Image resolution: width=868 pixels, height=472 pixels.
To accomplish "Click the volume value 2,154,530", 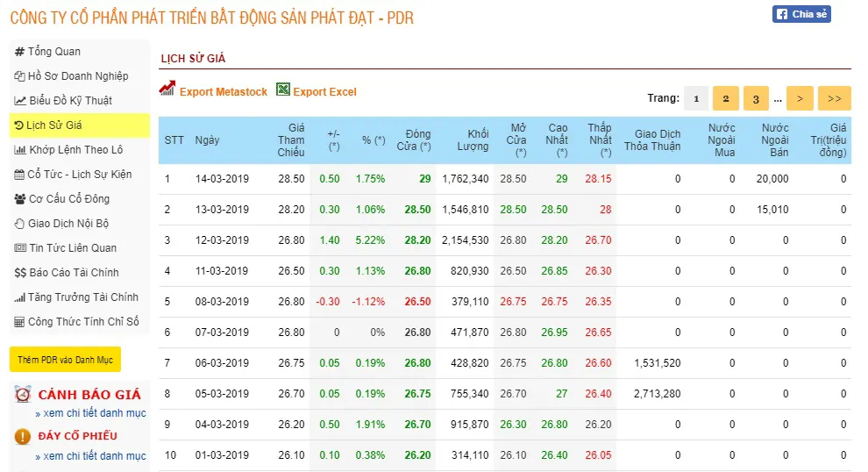I will click(465, 240).
